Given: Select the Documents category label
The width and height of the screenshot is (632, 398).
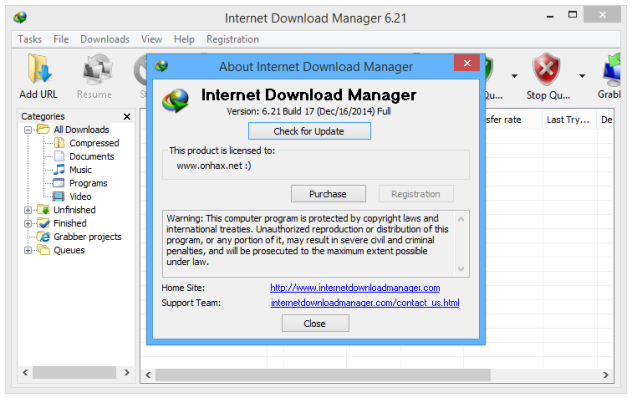Looking at the screenshot, I should [91, 156].
